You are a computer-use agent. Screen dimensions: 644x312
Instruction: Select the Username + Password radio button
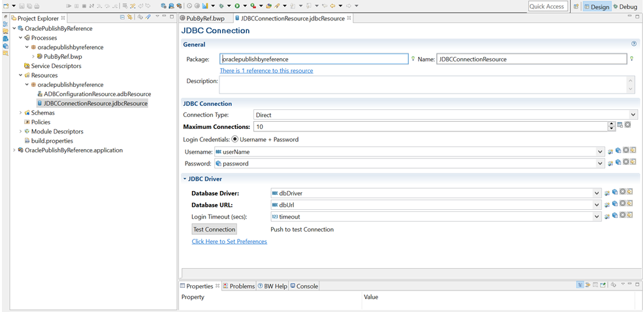click(235, 139)
